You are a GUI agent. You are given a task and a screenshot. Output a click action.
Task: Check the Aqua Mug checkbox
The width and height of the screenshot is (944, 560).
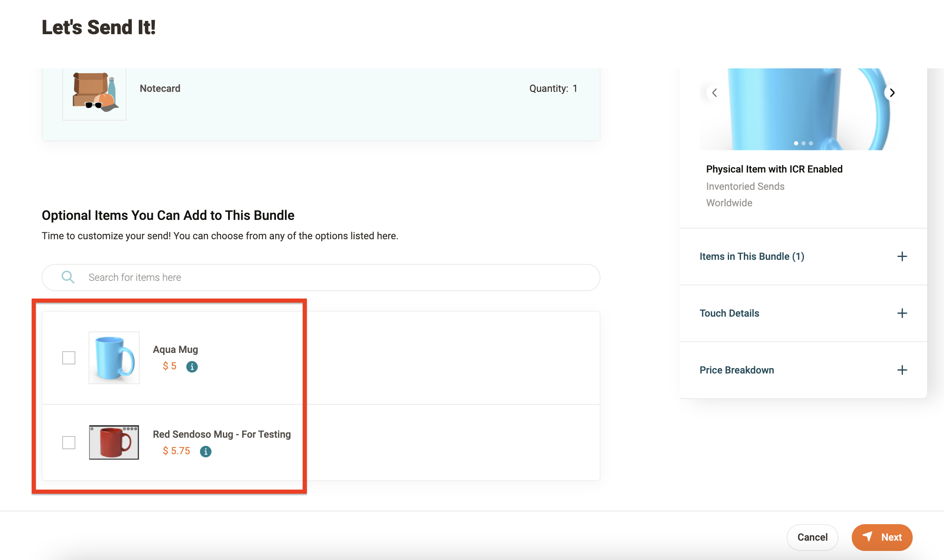[x=69, y=358]
